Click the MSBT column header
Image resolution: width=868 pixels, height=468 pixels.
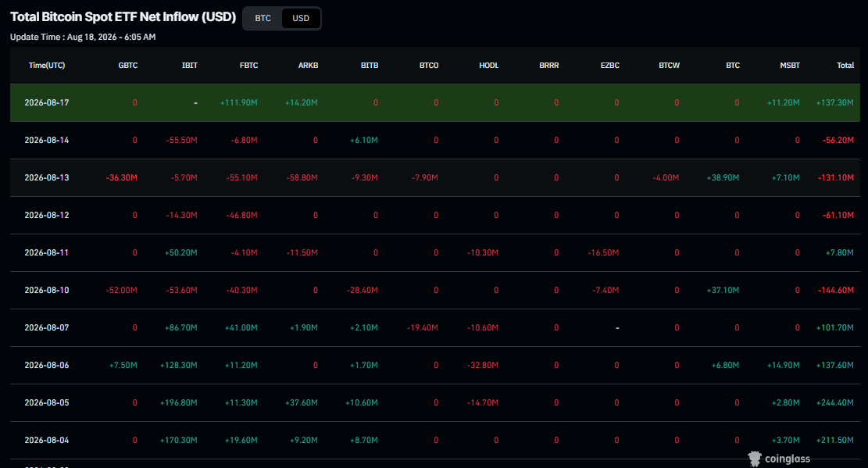coord(790,66)
